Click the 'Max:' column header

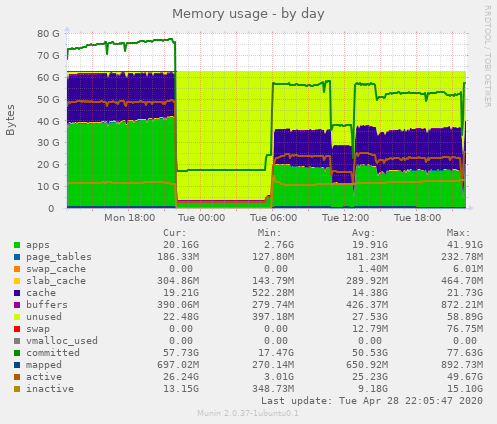[x=458, y=233]
